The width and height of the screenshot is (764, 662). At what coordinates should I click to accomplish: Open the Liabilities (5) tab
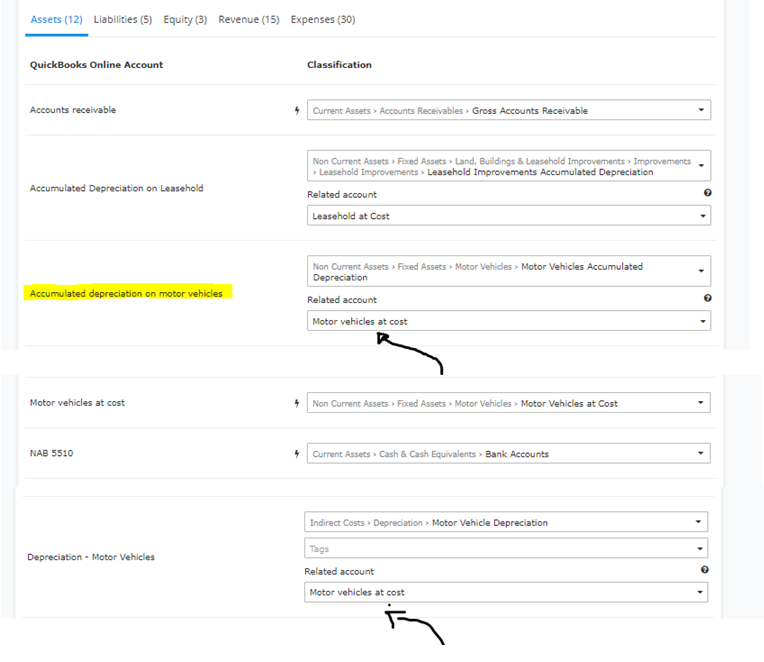click(123, 19)
